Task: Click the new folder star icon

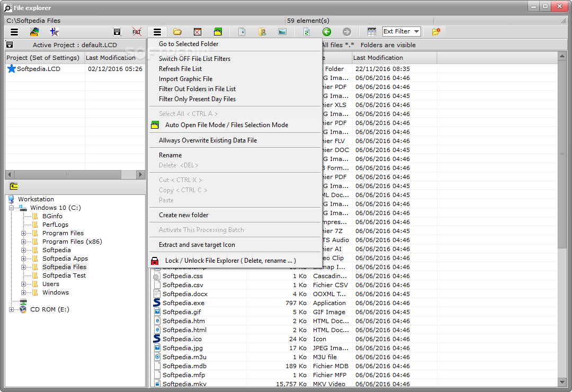Action: 436,32
